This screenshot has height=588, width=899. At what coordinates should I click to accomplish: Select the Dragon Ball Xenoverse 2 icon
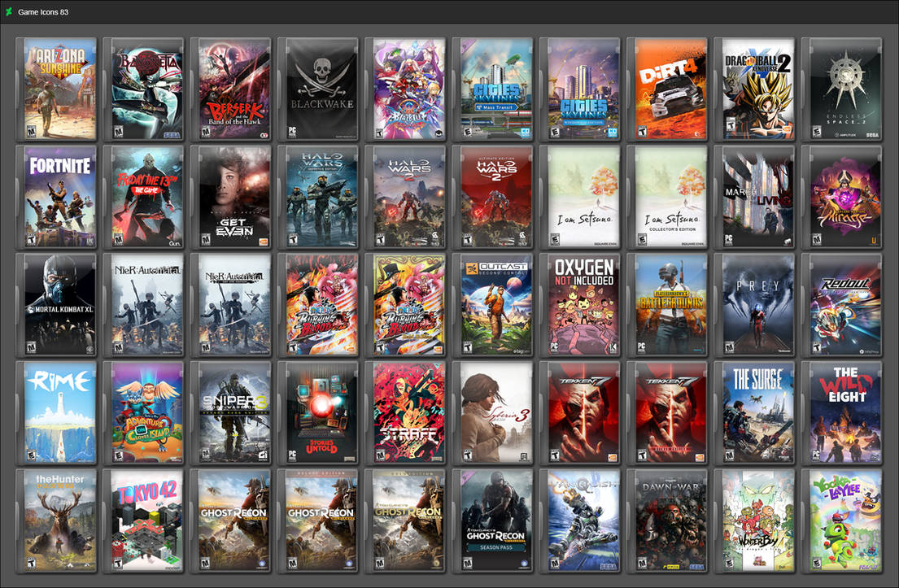pos(754,89)
